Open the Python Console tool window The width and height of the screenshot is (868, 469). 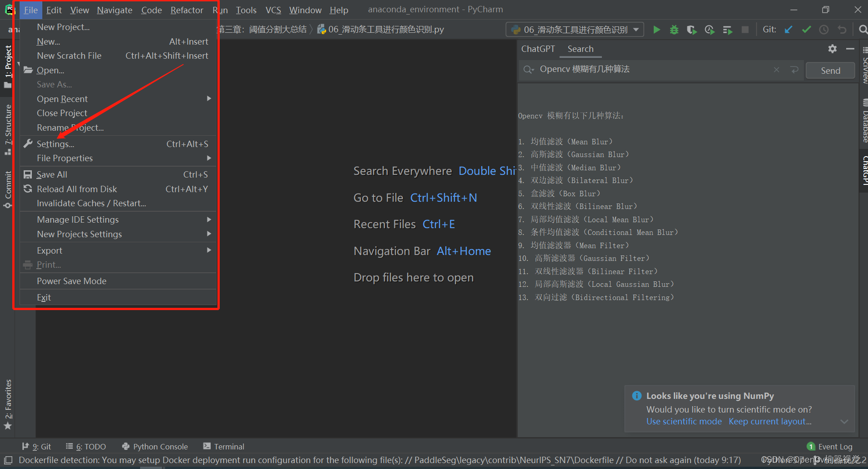155,447
